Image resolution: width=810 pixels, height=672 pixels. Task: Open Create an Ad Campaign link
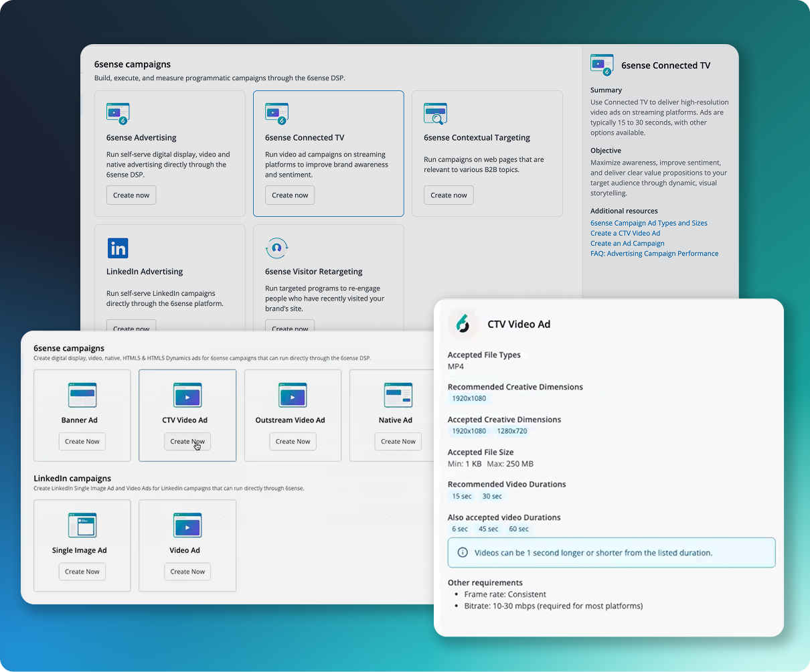click(x=627, y=243)
